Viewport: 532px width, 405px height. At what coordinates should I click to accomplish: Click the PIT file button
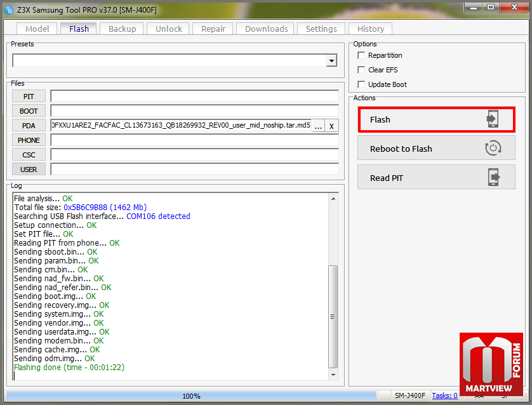click(29, 96)
